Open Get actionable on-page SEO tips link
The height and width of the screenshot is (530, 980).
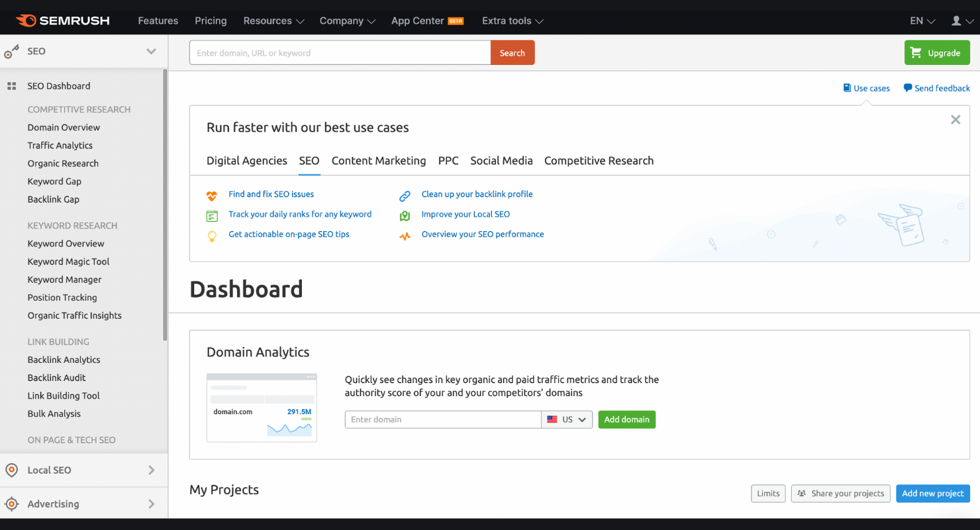(289, 234)
